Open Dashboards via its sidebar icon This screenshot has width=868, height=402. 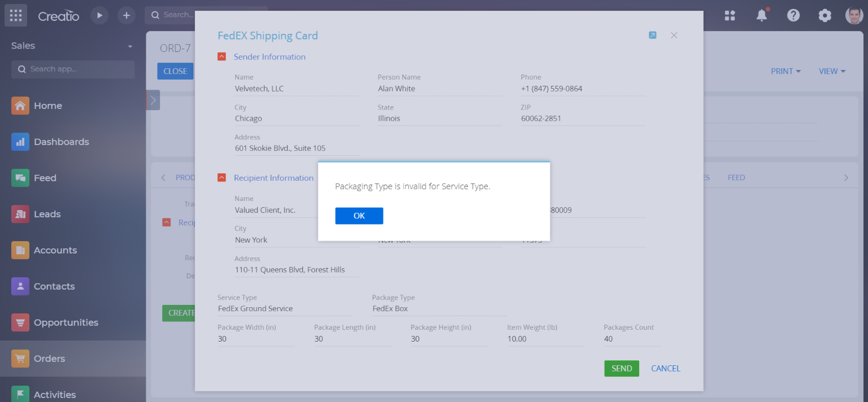(x=20, y=142)
